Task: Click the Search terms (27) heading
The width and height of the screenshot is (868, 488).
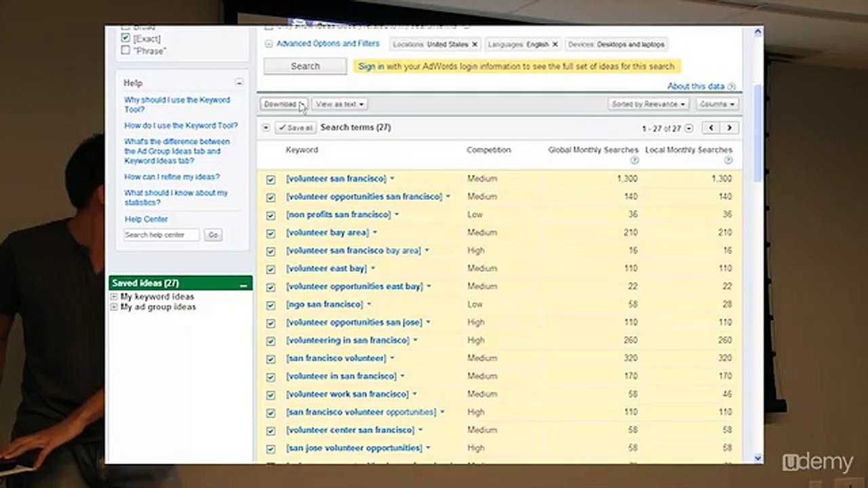Action: coord(355,127)
